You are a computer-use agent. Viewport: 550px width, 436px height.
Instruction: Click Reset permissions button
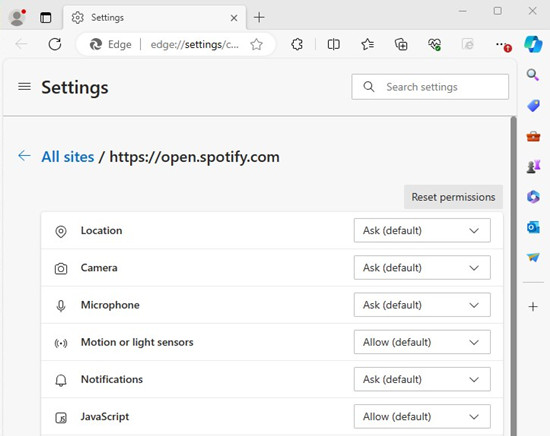click(453, 197)
